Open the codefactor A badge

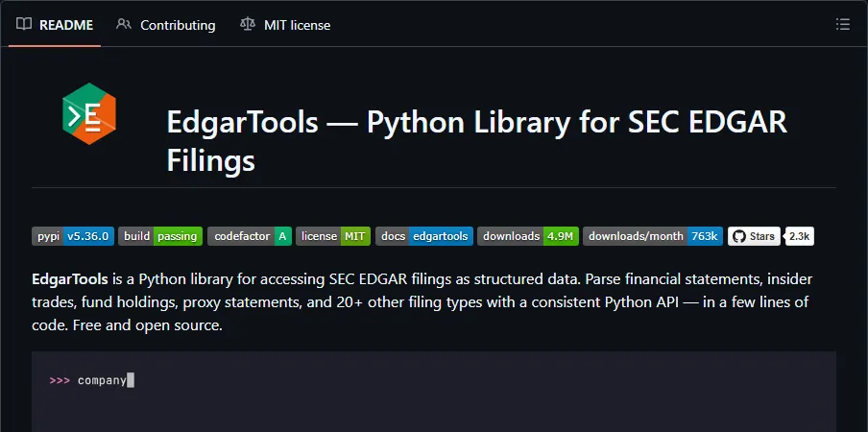click(x=250, y=236)
